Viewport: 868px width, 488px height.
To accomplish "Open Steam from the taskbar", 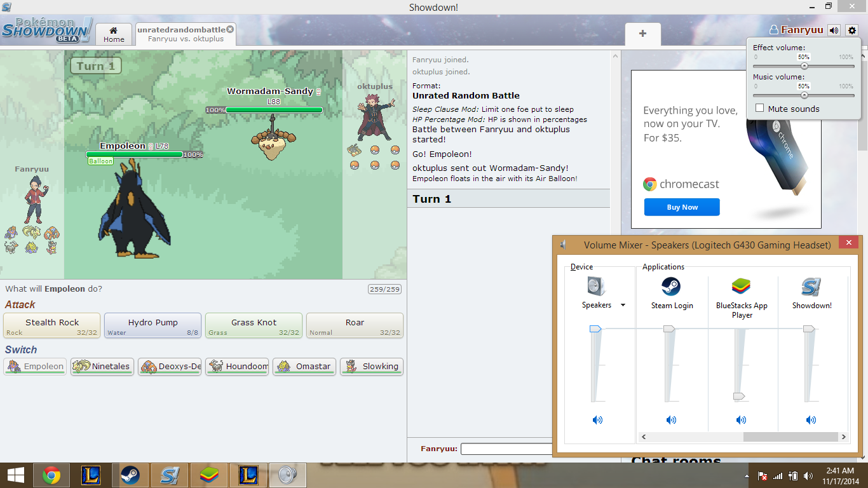I will 130,475.
